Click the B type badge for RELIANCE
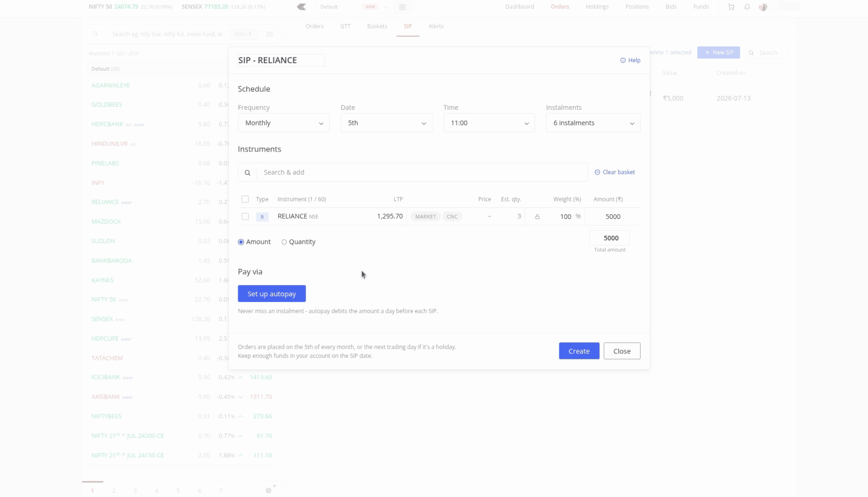The height and width of the screenshot is (497, 868). tap(262, 217)
